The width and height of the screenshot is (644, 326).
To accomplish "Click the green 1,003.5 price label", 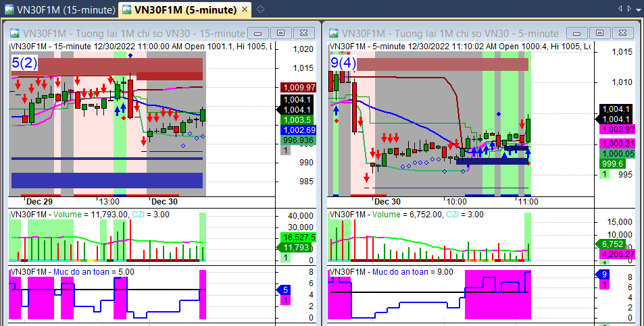I will pos(297,120).
